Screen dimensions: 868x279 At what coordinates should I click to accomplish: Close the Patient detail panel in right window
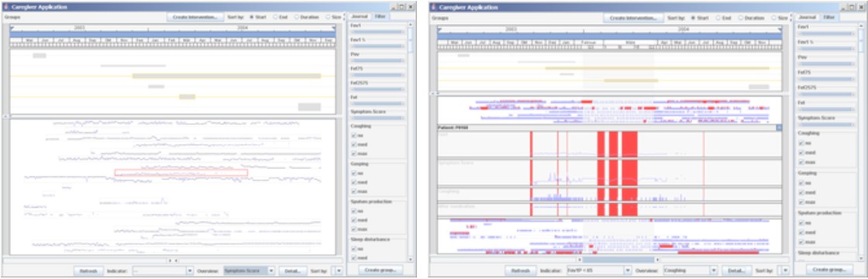click(779, 127)
